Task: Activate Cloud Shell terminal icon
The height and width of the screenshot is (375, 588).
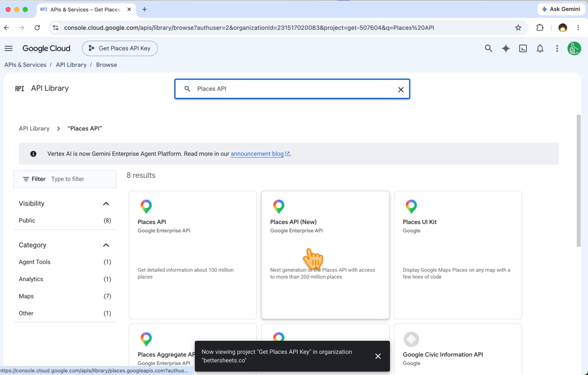Action: point(523,48)
